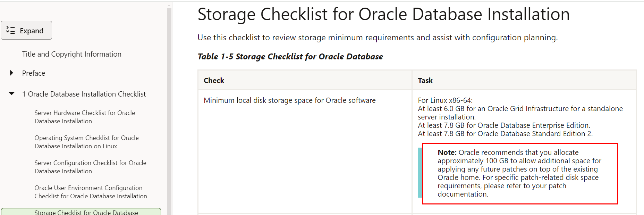Viewport: 644px width, 215px height.
Task: Open Server Hardware Checklist link
Action: click(85, 117)
